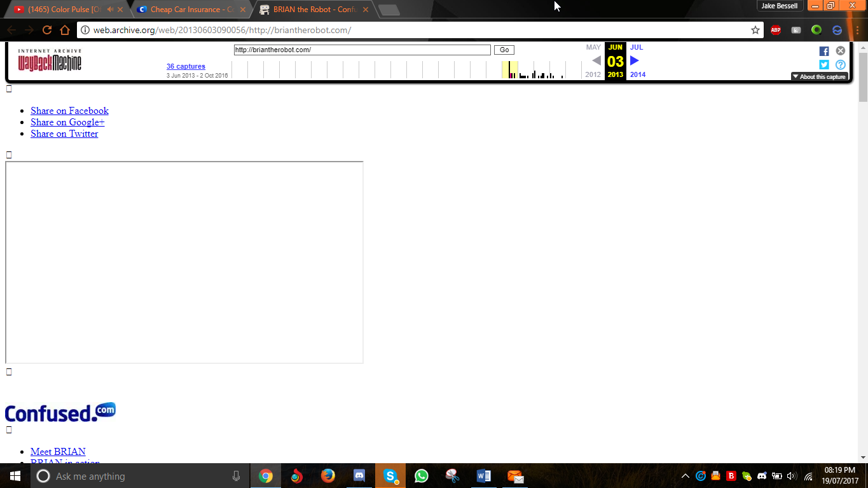Share capture via Twitter icon in Wayback toolbar
868x488 pixels.
coord(824,65)
